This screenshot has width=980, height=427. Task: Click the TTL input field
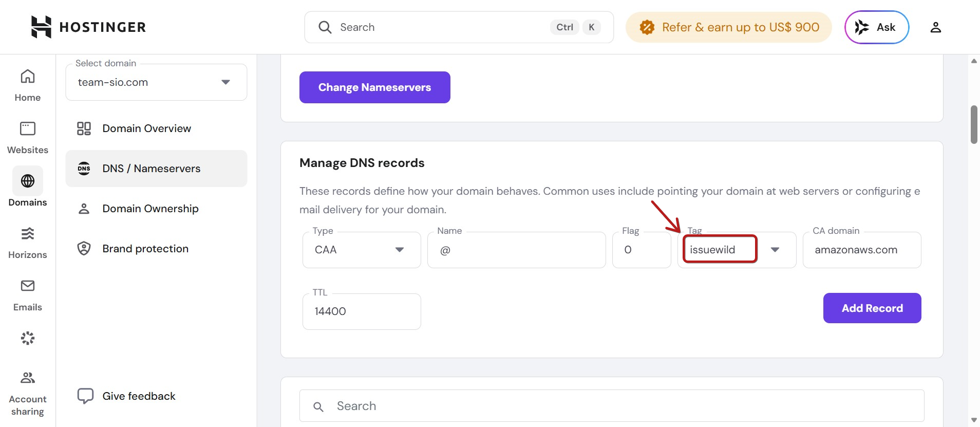coord(362,311)
